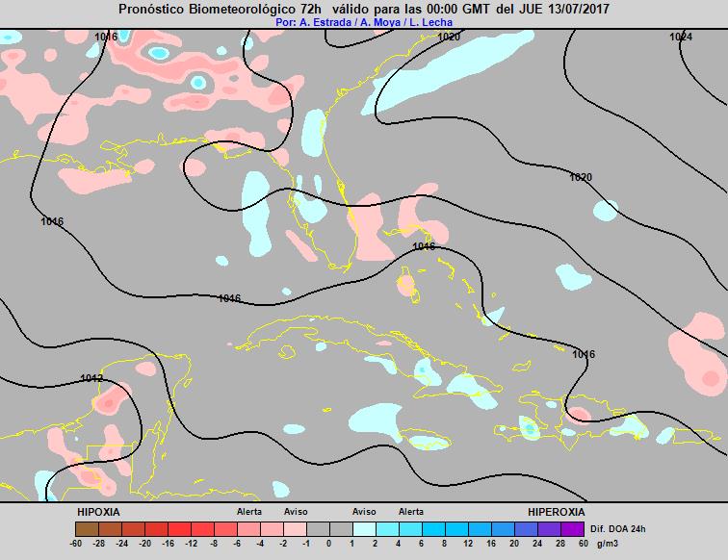Select the indigo swatch between 20 and 24
Image resolution: width=728 pixels, height=560 pixels.
(526, 529)
